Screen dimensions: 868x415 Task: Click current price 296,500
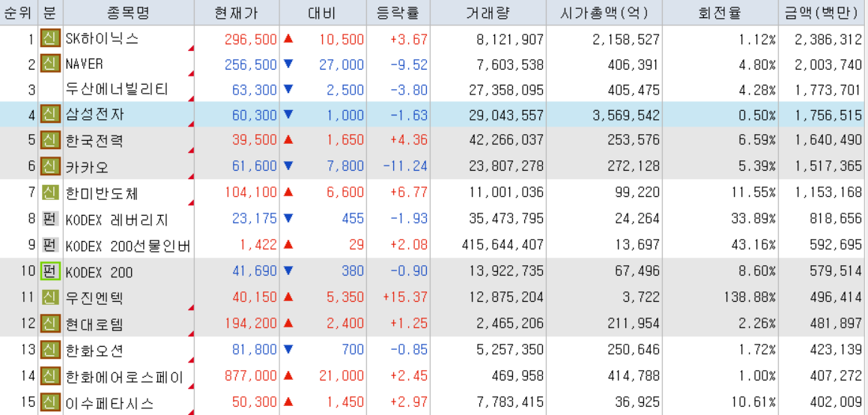pyautogui.click(x=251, y=39)
